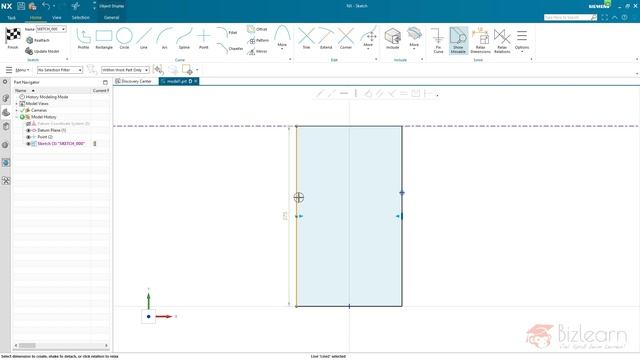Viewport: 640px width, 360px height.
Task: Open the Task ribbon tab
Action: 11,18
